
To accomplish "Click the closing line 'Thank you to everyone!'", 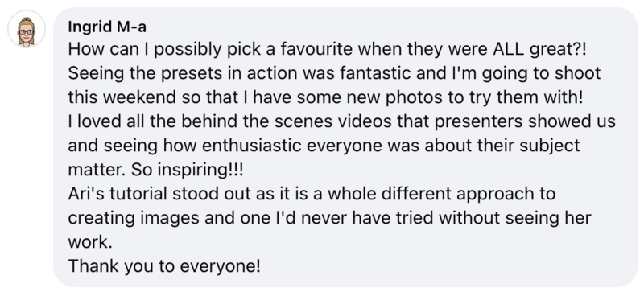I will (164, 266).
